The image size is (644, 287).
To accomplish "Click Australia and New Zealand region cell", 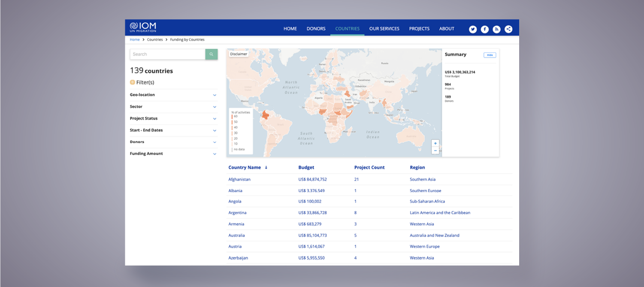I will pyautogui.click(x=435, y=236).
